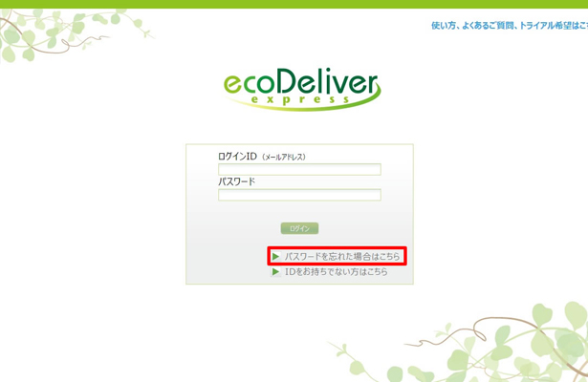Click the green arrow beside the IDをお持ちでない方 link
This screenshot has width=588, height=382.
[275, 272]
